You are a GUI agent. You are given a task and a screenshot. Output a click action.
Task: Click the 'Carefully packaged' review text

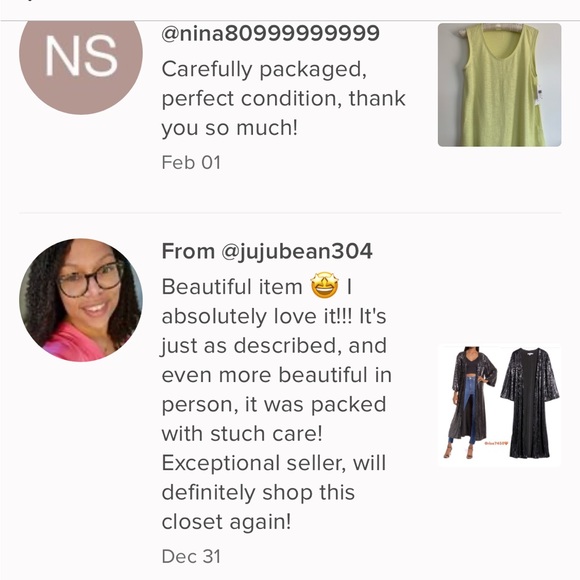(264, 70)
